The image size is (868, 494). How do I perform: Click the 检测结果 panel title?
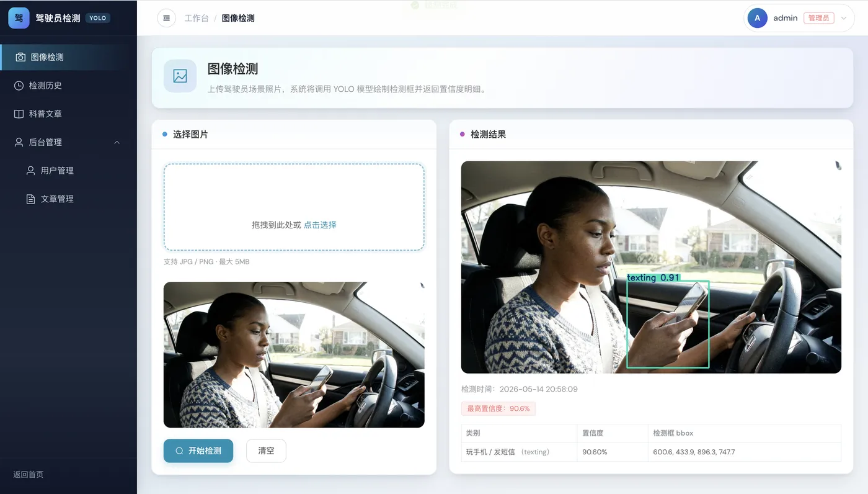coord(488,134)
